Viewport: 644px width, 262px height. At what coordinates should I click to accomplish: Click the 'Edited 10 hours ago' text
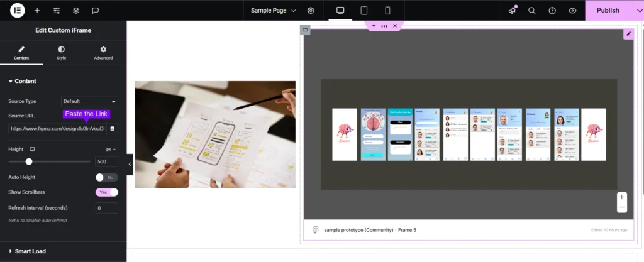[609, 230]
